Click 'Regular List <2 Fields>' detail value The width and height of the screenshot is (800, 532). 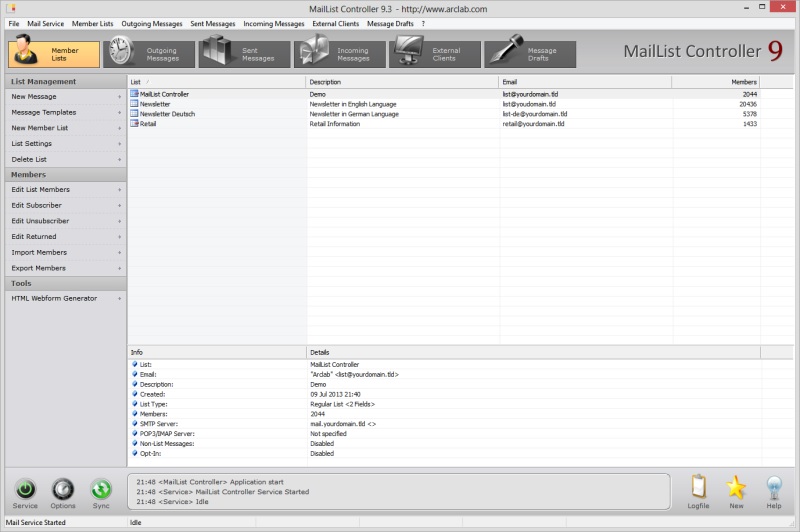pyautogui.click(x=342, y=404)
